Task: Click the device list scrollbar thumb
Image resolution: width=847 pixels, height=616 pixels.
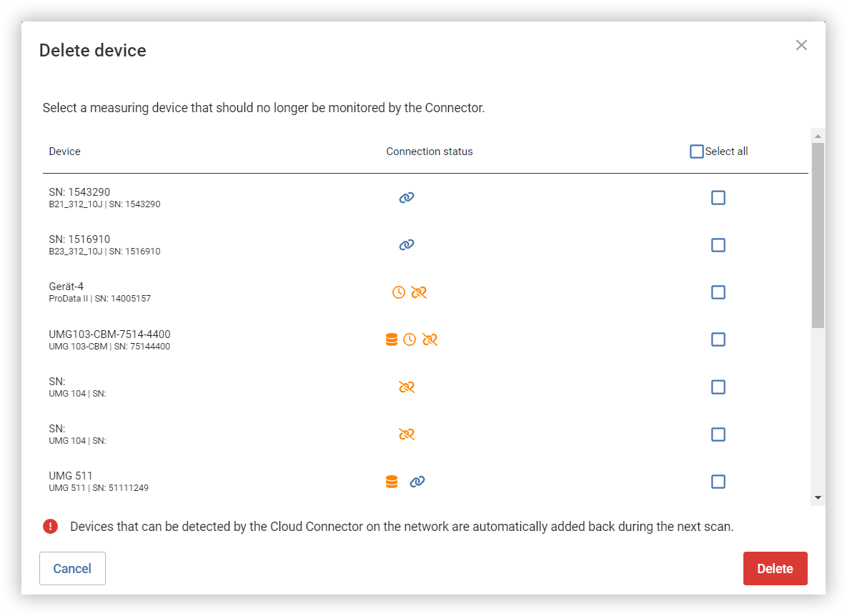Action: [x=818, y=235]
